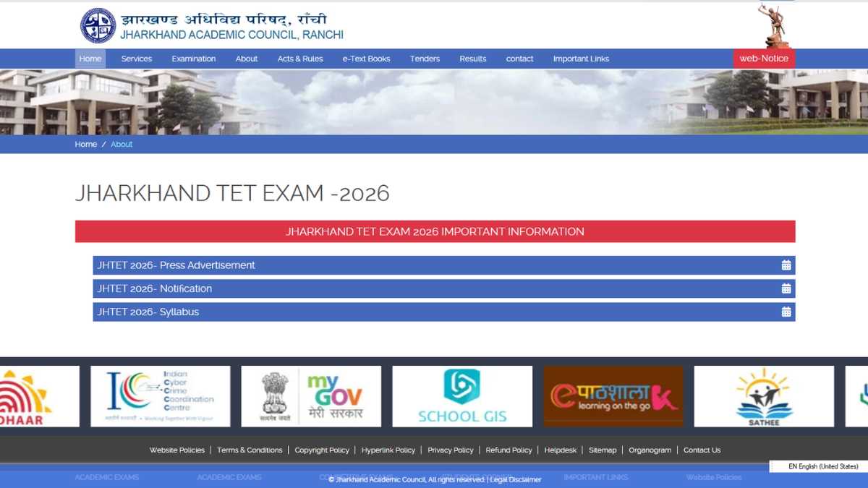The height and width of the screenshot is (488, 868).
Task: Select e-Text Books in navigation bar
Action: click(366, 59)
